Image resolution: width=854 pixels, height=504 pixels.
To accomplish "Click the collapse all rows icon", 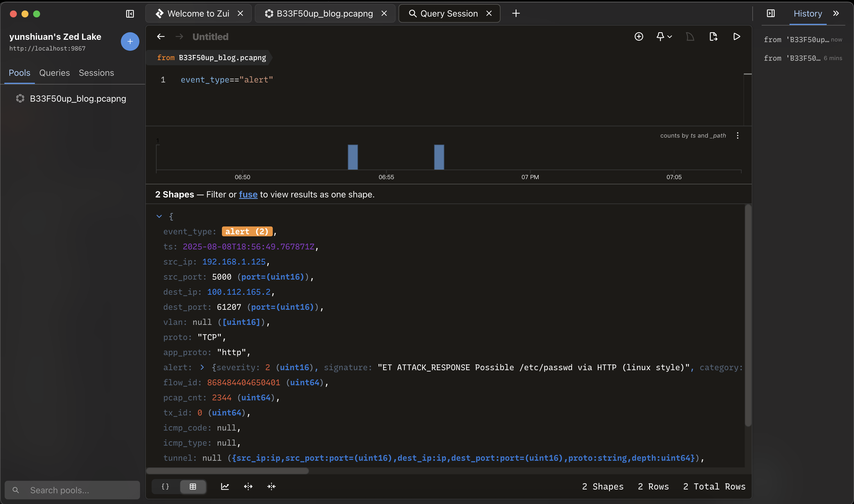I will 271,486.
